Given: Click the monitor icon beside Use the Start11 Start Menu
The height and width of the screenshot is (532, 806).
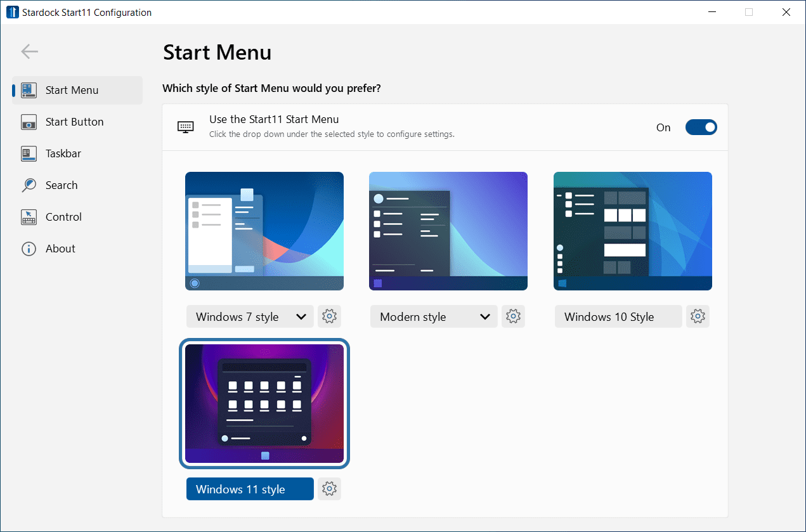Looking at the screenshot, I should click(185, 127).
